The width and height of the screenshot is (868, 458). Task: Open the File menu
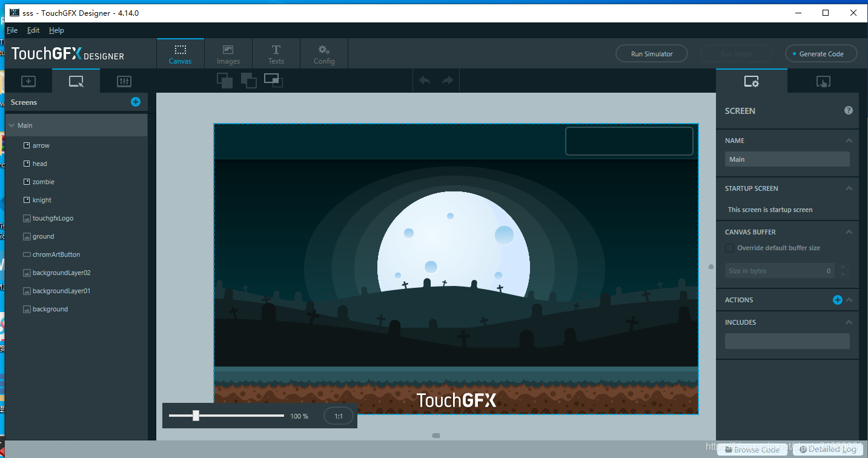coord(12,30)
